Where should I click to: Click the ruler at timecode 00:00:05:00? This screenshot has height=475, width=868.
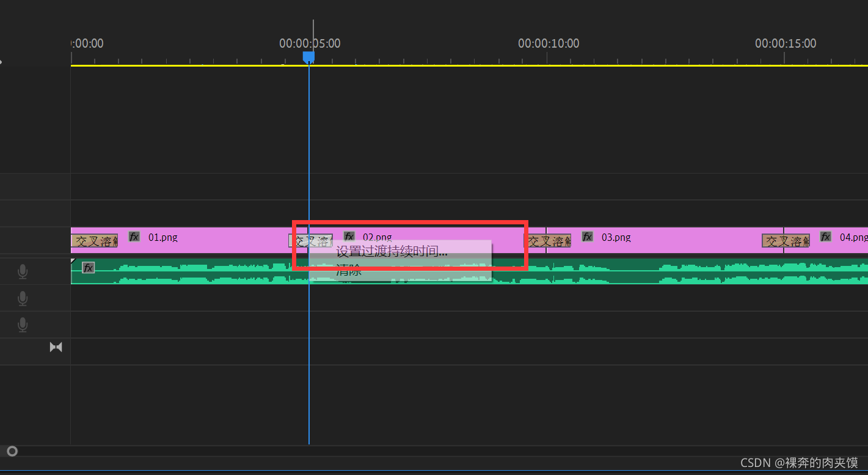[x=310, y=43]
